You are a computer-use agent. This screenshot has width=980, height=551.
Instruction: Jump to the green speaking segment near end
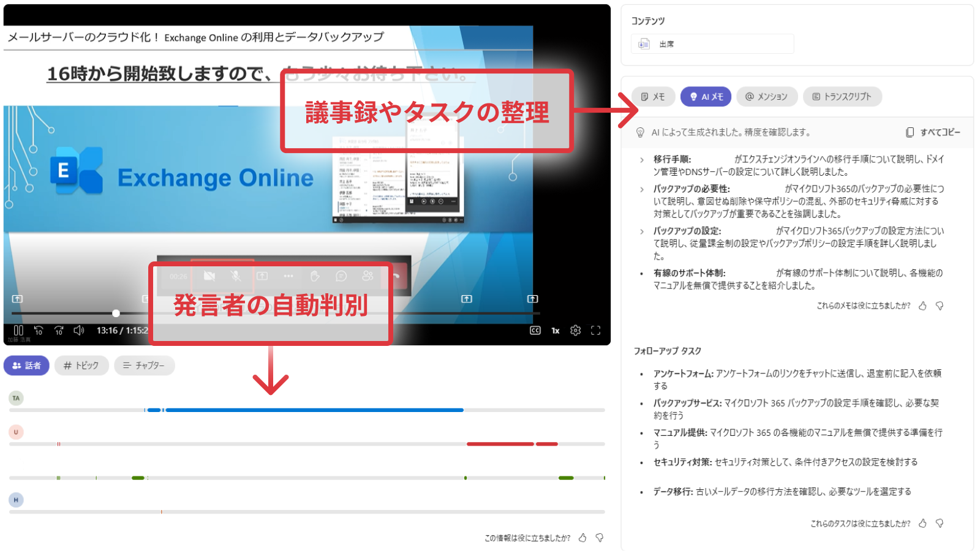click(566, 478)
